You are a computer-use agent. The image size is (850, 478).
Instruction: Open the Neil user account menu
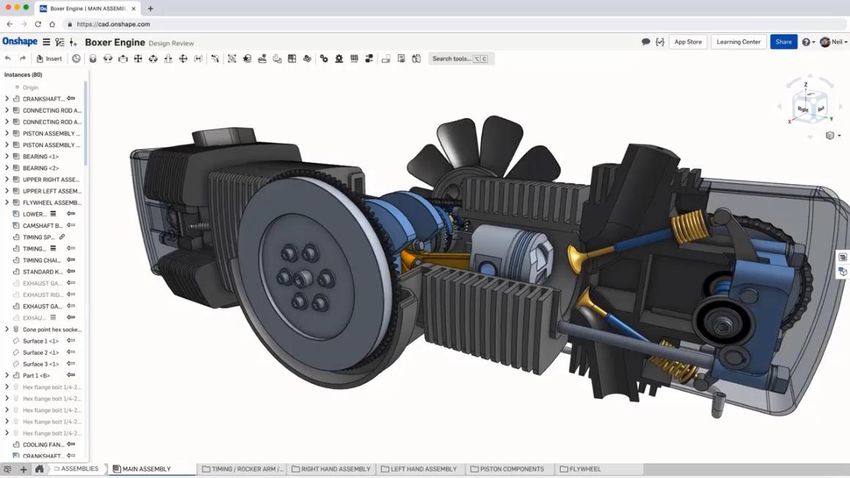[x=831, y=42]
